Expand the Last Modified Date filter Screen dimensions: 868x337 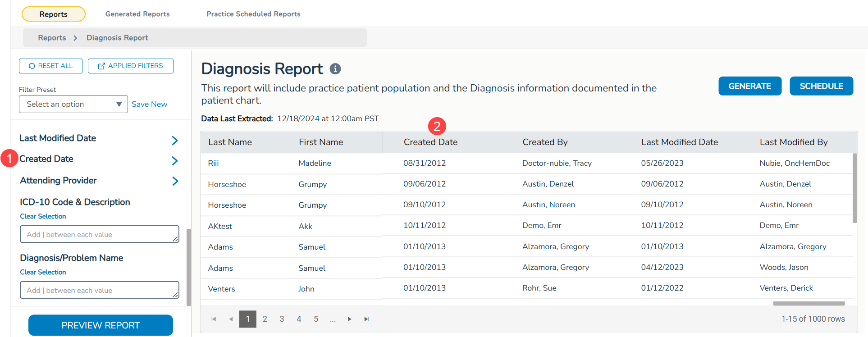(175, 141)
